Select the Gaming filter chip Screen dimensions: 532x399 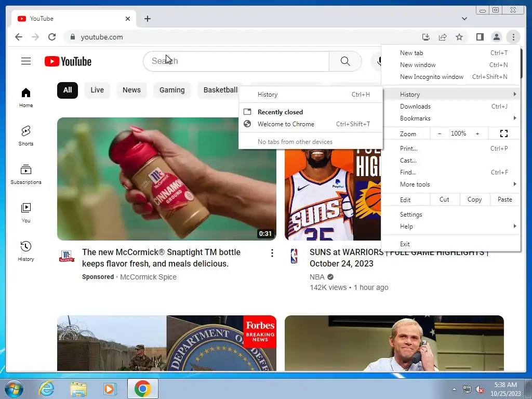click(172, 90)
